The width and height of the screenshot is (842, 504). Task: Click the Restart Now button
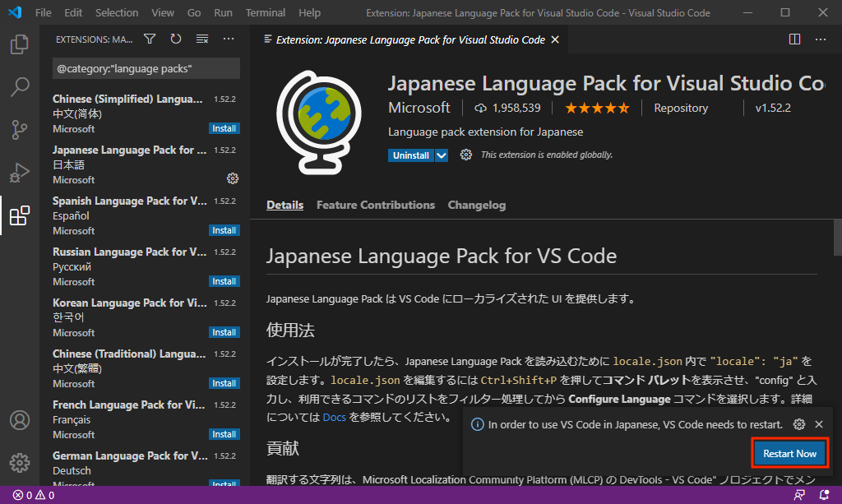(x=790, y=454)
